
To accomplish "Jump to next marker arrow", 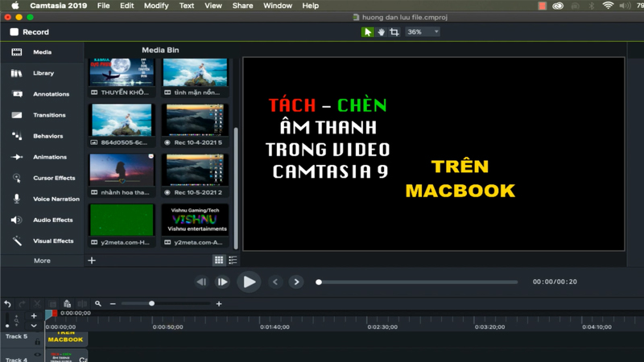I will (296, 282).
